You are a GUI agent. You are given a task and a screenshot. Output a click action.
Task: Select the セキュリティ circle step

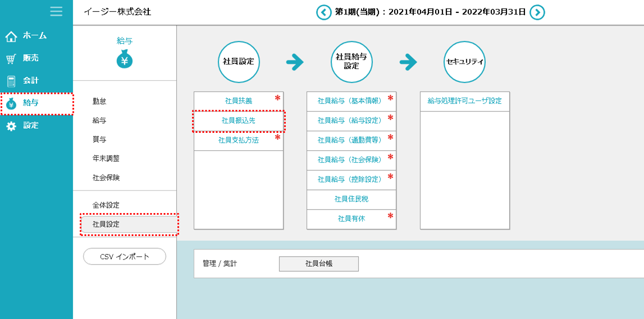pos(464,62)
